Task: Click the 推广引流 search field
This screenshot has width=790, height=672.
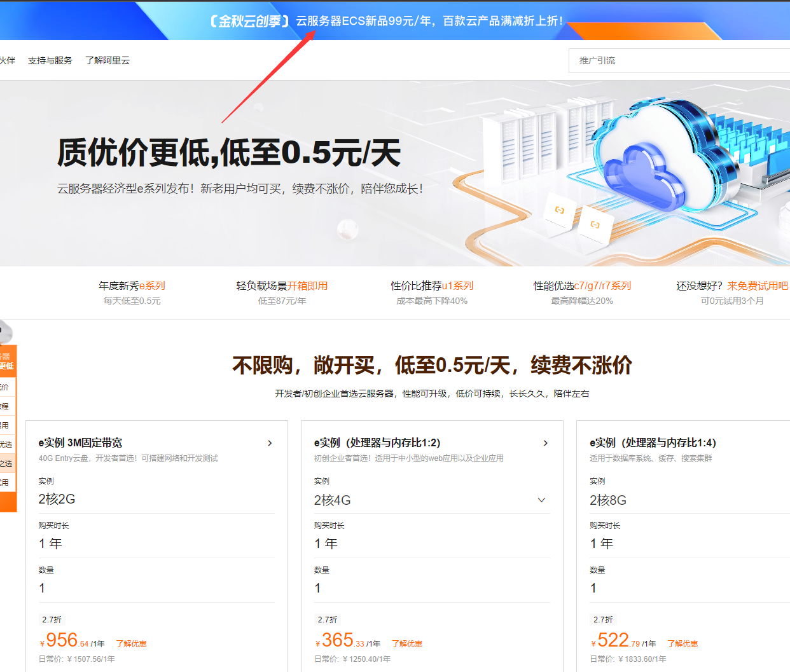Action: (679, 60)
